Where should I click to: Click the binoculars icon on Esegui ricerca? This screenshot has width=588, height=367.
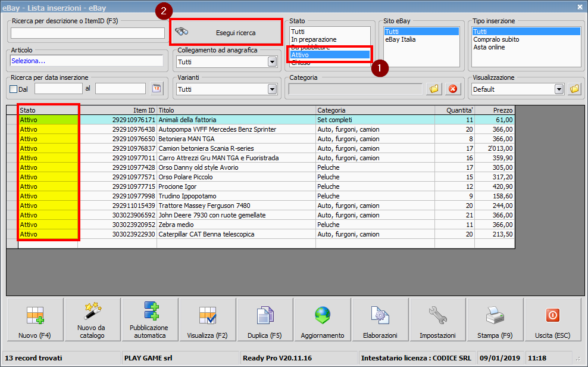pos(182,32)
